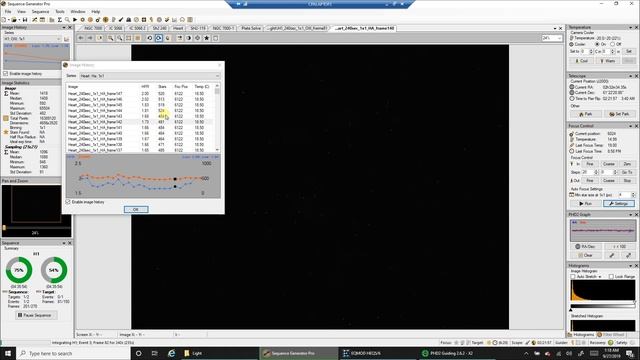Open the Help menu

[x=96, y=12]
